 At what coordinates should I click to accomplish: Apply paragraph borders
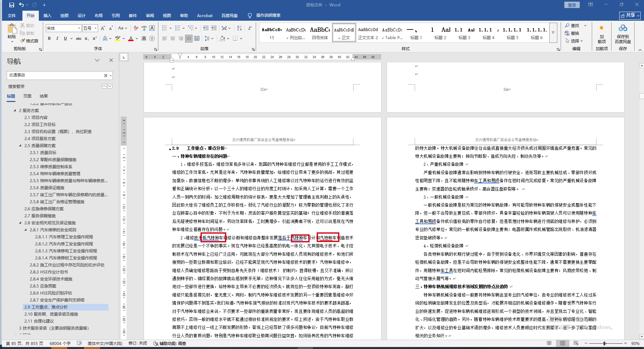coord(235,38)
